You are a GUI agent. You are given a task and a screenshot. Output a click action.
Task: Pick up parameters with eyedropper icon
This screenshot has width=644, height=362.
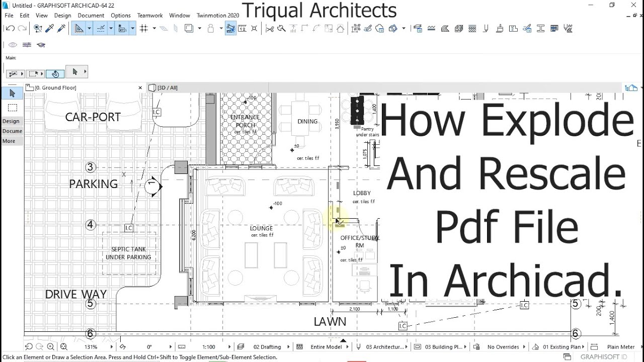50,29
